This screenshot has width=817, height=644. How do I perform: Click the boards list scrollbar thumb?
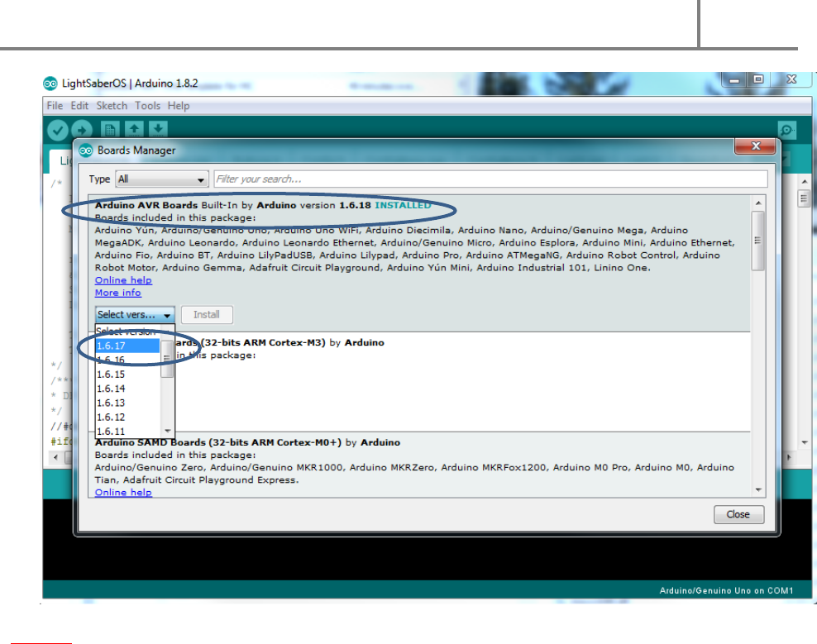point(758,241)
